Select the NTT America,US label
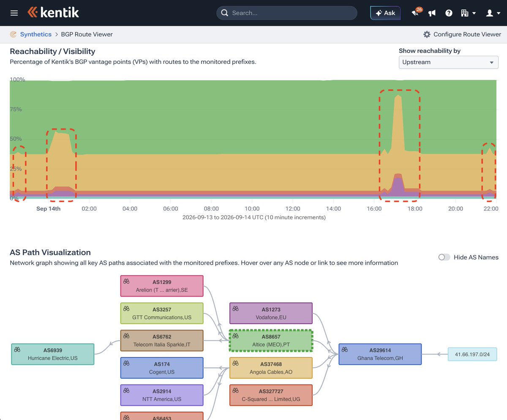This screenshot has height=420, width=507. pos(162,399)
